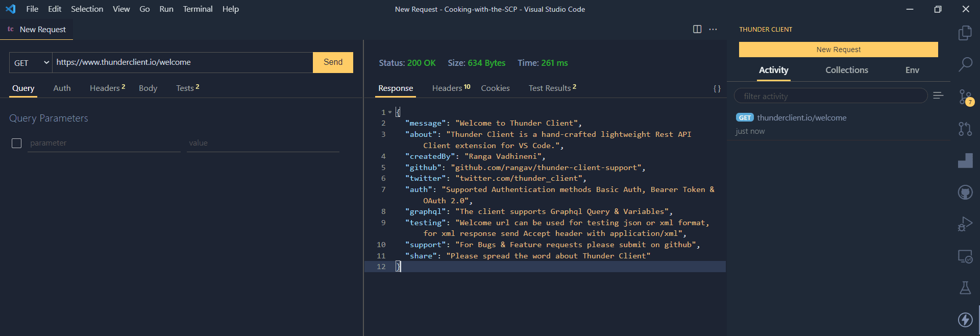
Task: Click the "github" line in response JSON
Action: pos(525,167)
